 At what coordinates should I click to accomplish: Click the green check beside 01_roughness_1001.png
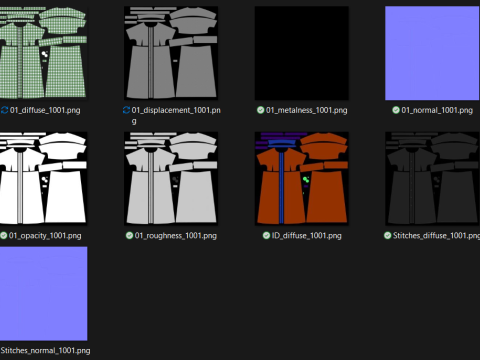(x=129, y=236)
